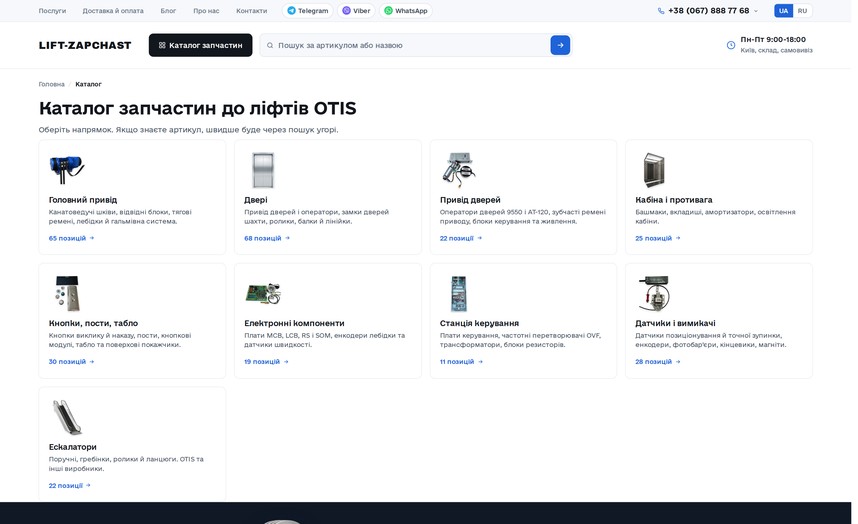Open the Датчики і вимикачі sensor image
The image size is (858, 524).
pyautogui.click(x=654, y=293)
